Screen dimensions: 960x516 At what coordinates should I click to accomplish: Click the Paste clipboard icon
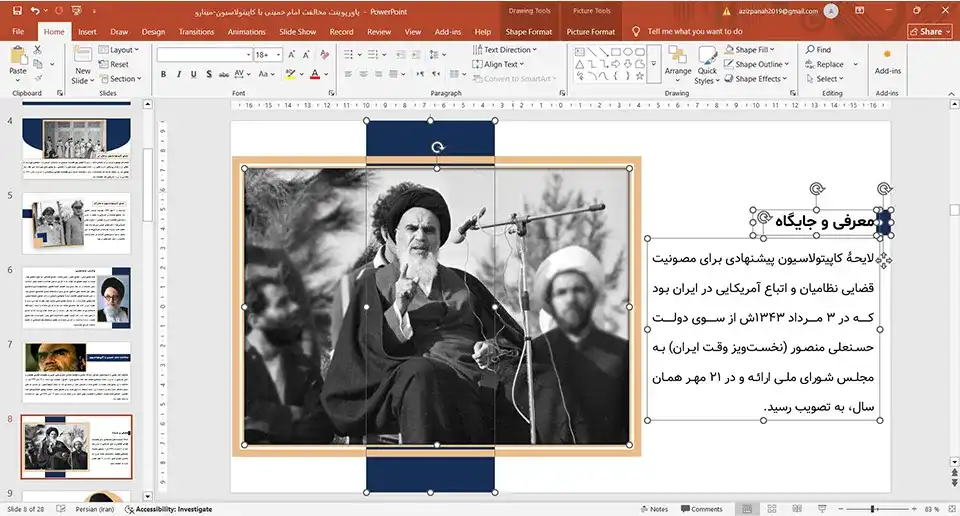(x=18, y=56)
